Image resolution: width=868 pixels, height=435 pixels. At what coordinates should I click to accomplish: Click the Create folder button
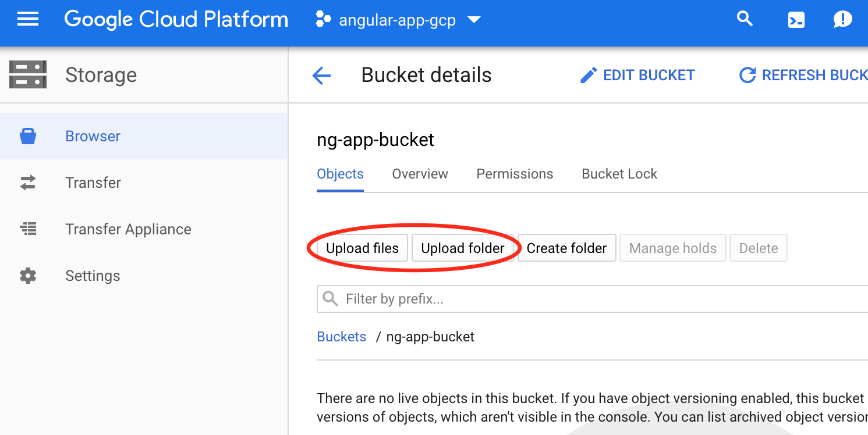click(x=566, y=248)
